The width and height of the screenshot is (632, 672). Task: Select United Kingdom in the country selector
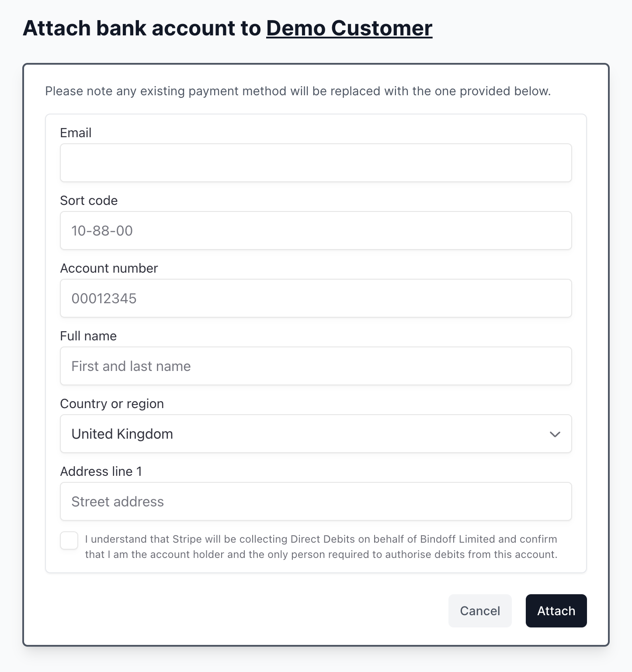click(x=316, y=433)
